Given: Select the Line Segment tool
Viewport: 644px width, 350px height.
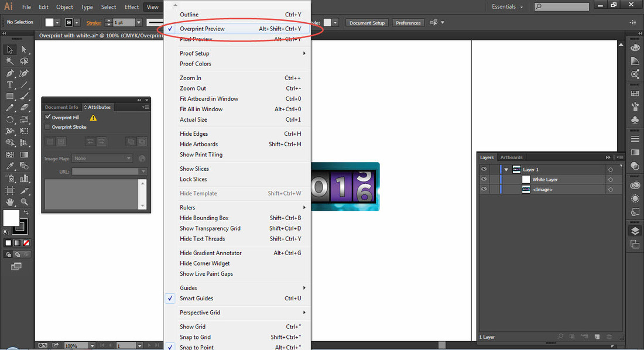Looking at the screenshot, I should [24, 85].
